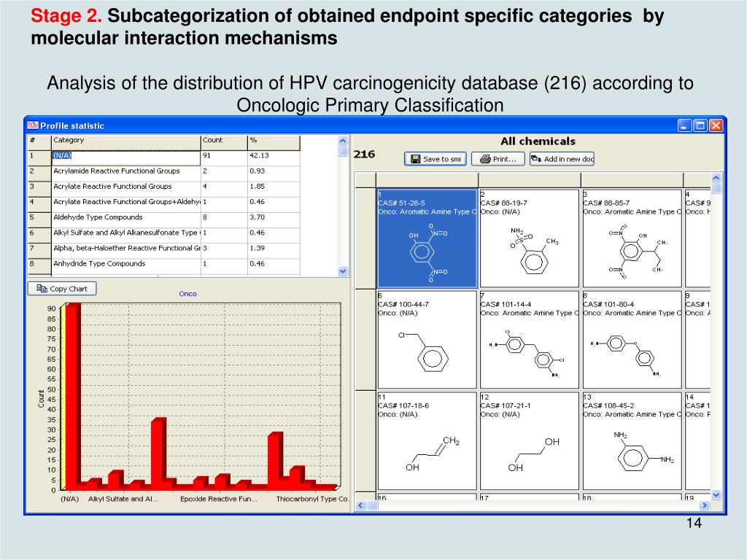This screenshot has height=560, width=747.
Task: Click Add in new doc button
Action: click(x=562, y=159)
